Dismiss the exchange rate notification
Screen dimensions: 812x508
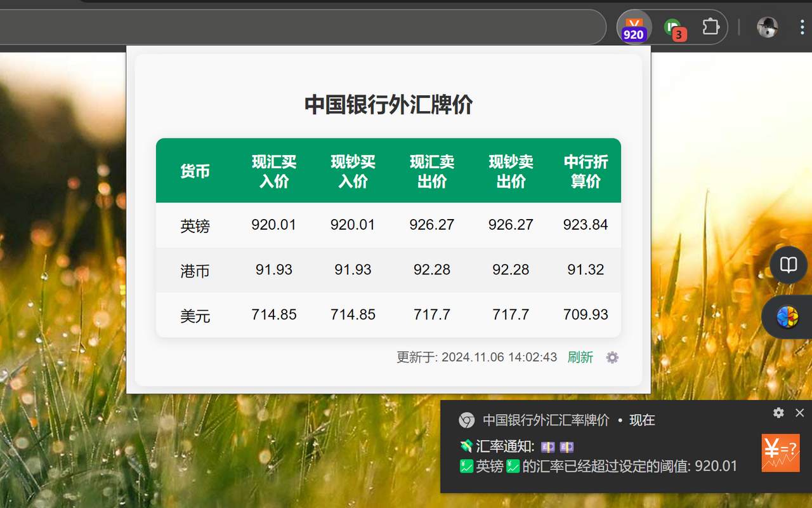799,413
